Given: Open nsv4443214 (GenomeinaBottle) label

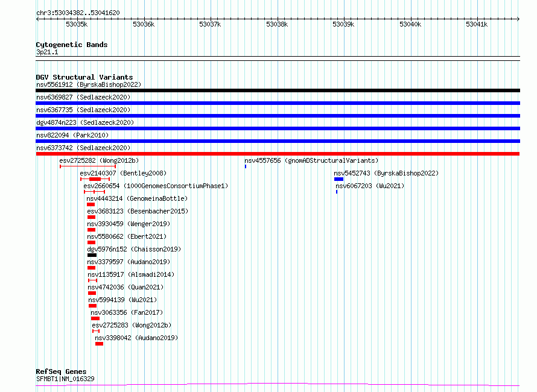Looking at the screenshot, I should pos(137,198).
